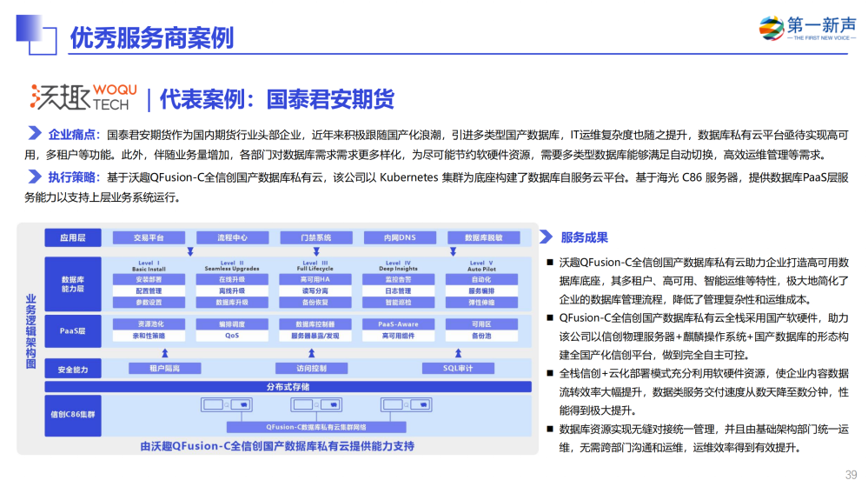
Task: Click the QFusion-C数据库私有云集群网络 bar
Action: (316, 427)
